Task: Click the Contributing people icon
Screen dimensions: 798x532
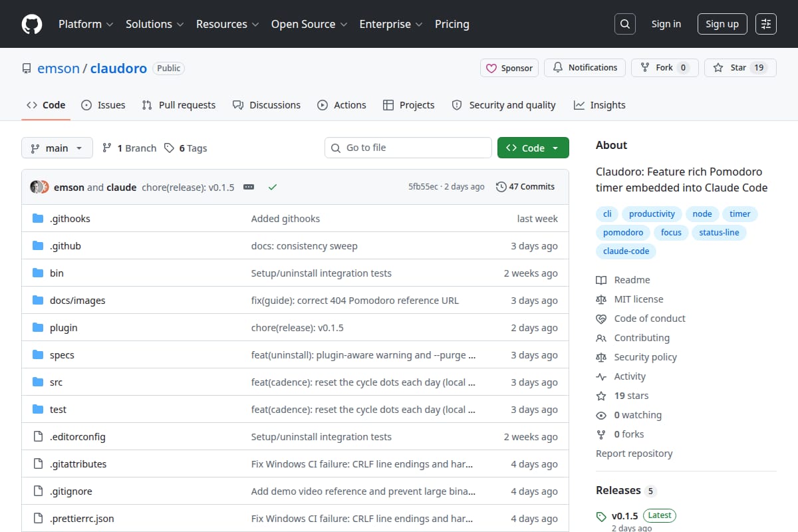Action: [x=601, y=338]
